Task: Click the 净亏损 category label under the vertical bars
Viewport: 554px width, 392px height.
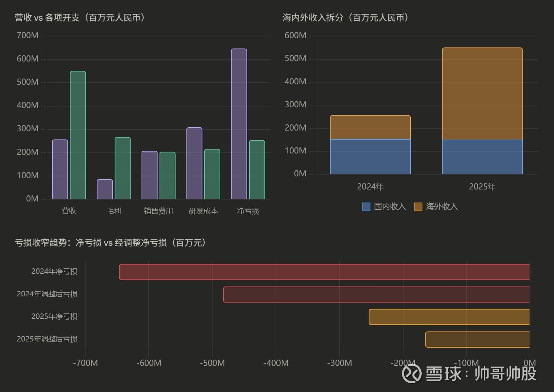Action: 248,211
